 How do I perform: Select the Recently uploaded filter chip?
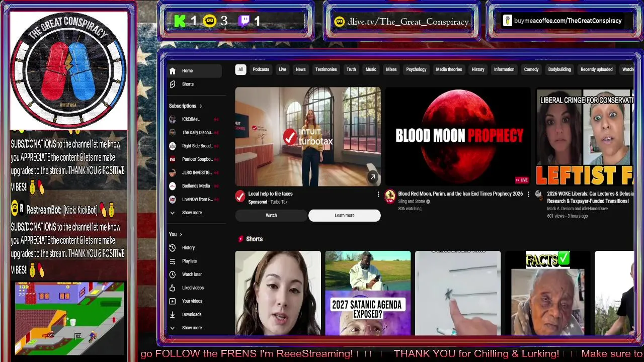pos(596,69)
